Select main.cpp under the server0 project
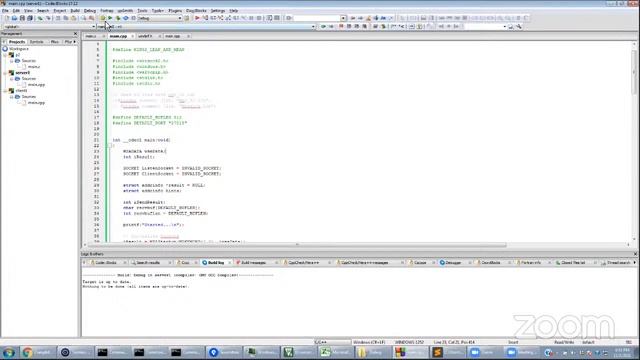The width and height of the screenshot is (640, 360). point(36,85)
